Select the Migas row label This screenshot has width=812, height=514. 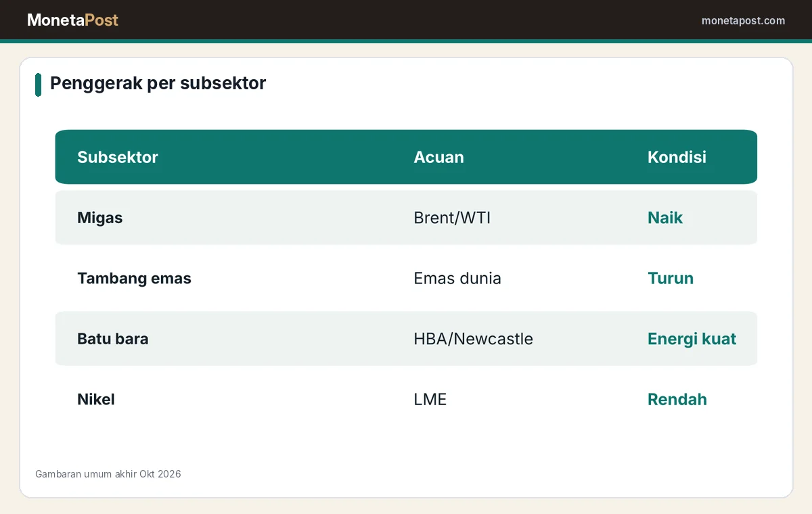point(99,218)
